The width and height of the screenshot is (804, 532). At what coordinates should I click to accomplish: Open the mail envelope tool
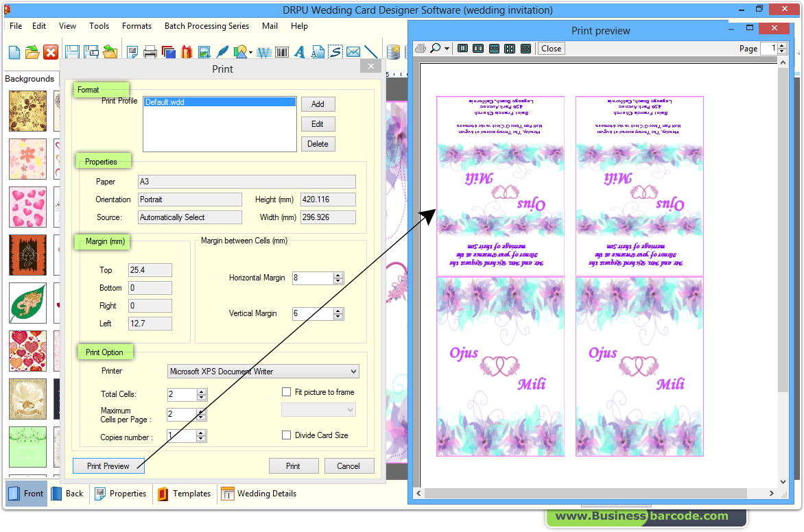353,51
